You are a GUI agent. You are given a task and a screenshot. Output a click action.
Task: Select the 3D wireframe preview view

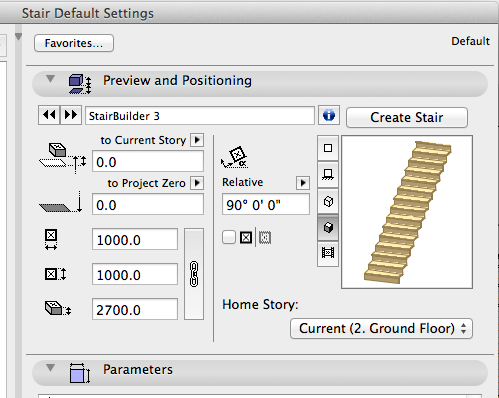(x=328, y=201)
